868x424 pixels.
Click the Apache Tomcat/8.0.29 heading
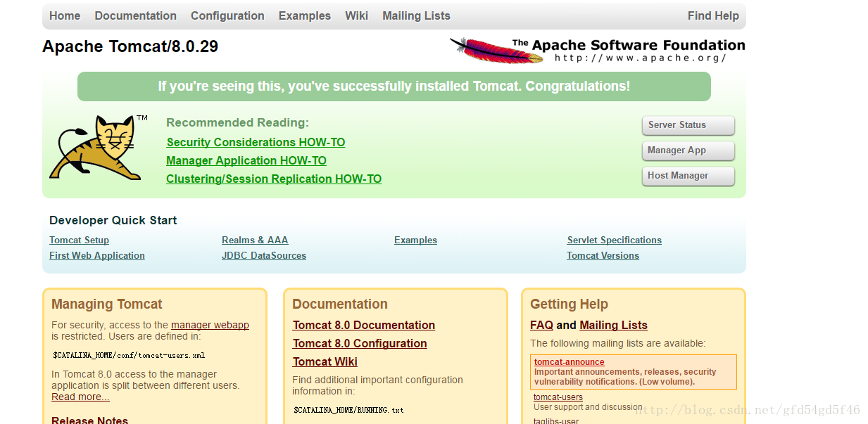pyautogui.click(x=130, y=46)
